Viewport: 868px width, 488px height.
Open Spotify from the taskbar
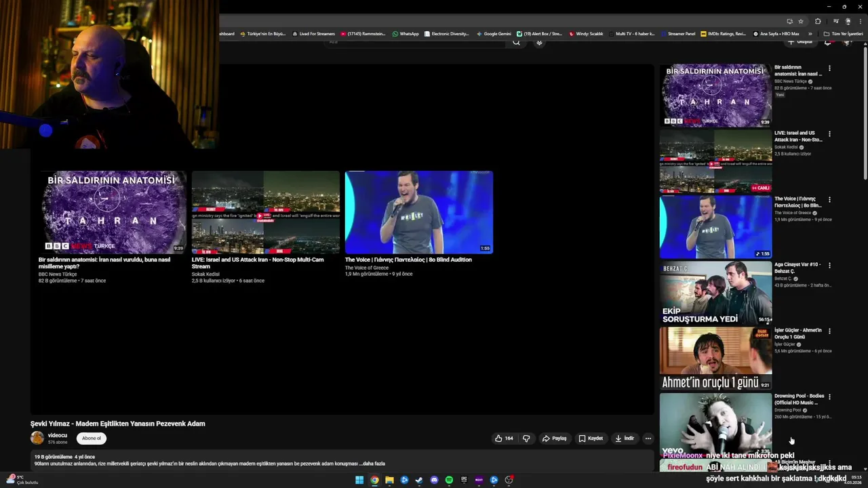click(449, 480)
